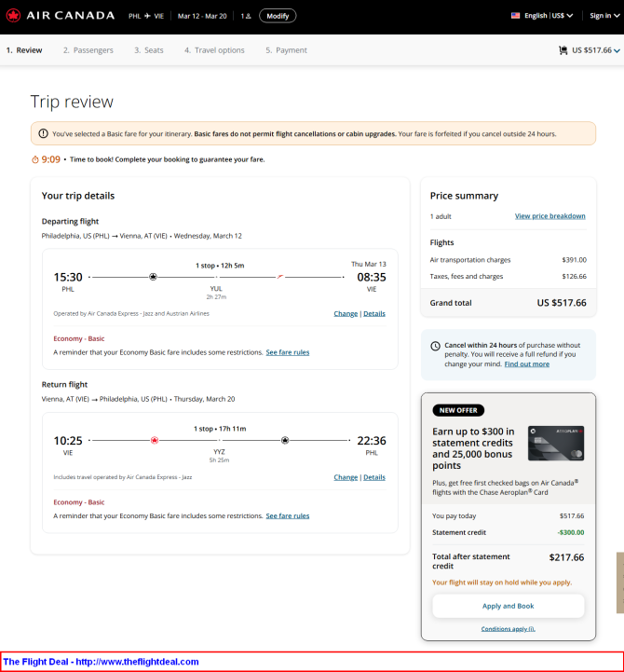Image resolution: width=624 pixels, height=672 pixels.
Task: Click Change link for departing flight
Action: (x=346, y=314)
